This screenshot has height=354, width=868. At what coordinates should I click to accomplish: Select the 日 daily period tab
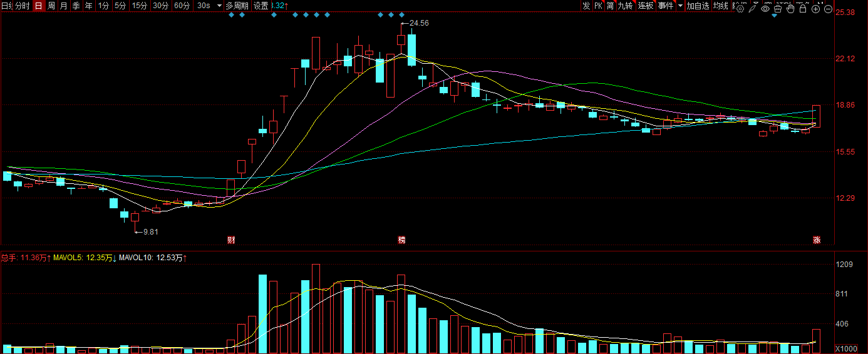tap(38, 6)
